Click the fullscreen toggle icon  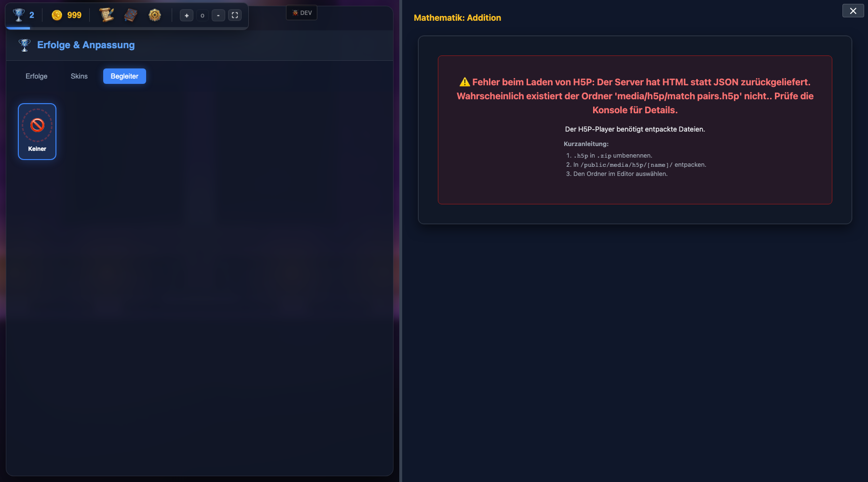click(235, 15)
